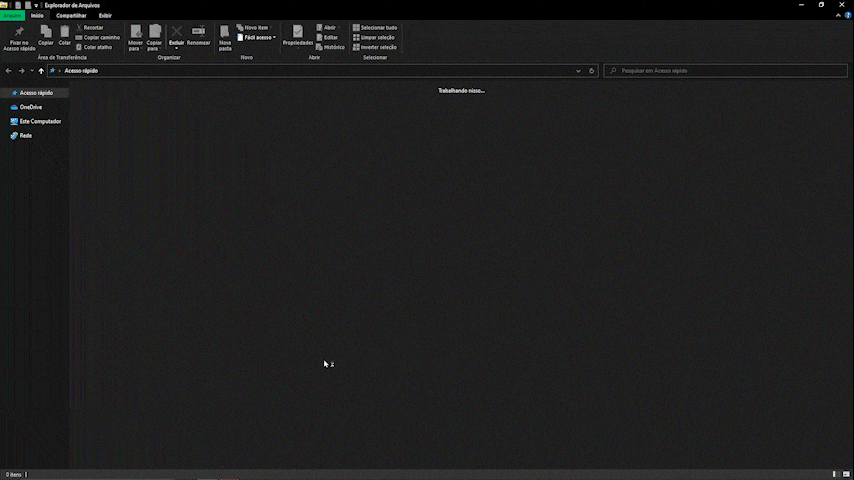Go forward with the right arrow
Viewport: 854px width, 480px height.
[x=22, y=71]
